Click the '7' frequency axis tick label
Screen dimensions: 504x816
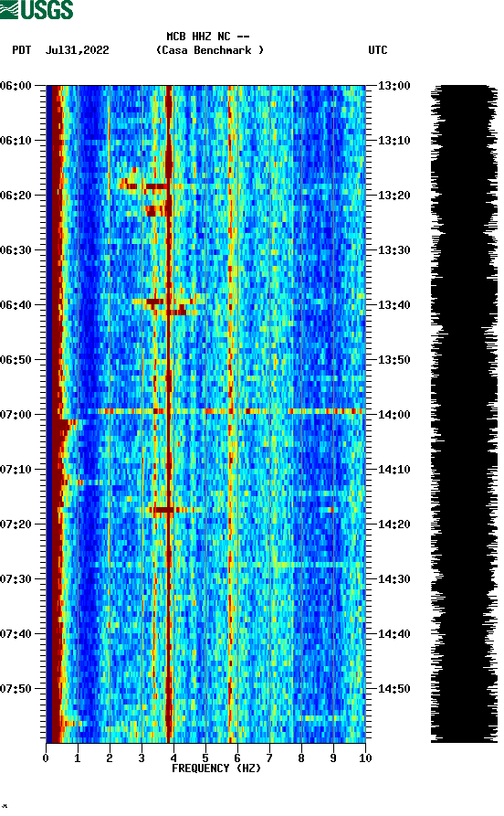[269, 758]
